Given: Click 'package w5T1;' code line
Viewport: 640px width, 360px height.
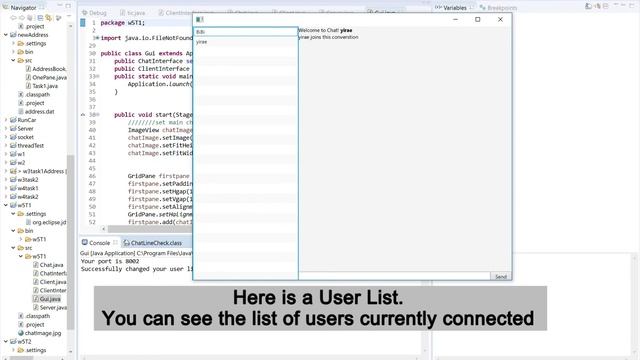Looking at the screenshot, I should coord(122,23).
